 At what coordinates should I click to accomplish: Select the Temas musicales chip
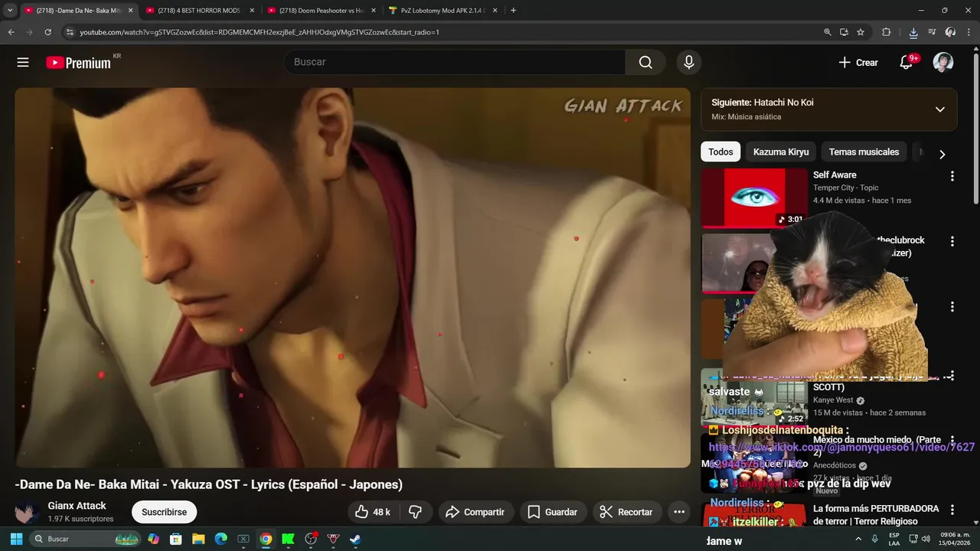[864, 152]
